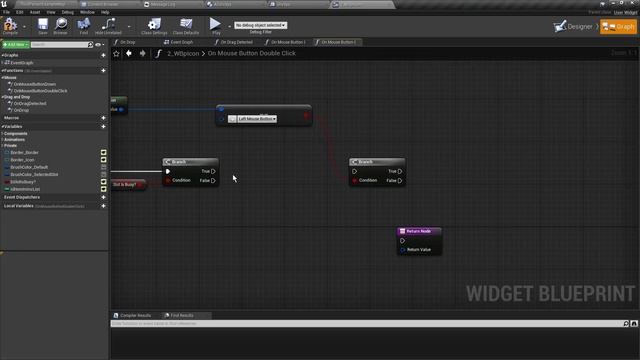Click the lock icon beside Find Results search
640x360 pixels.
(634, 324)
